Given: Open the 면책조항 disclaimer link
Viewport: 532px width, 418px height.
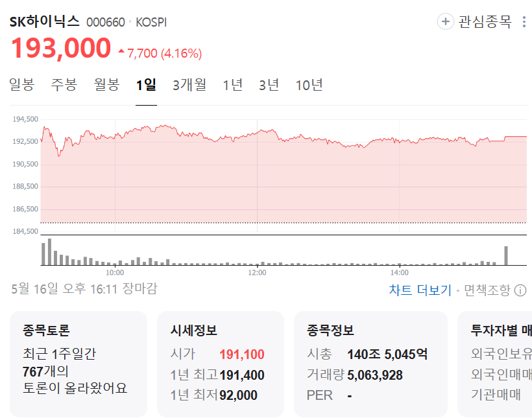Looking at the screenshot, I should click(487, 290).
